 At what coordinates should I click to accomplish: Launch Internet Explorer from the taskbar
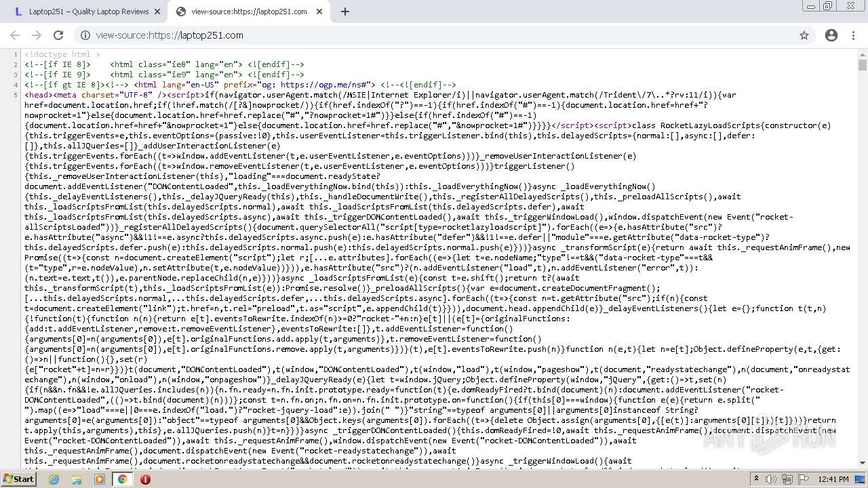click(54, 479)
